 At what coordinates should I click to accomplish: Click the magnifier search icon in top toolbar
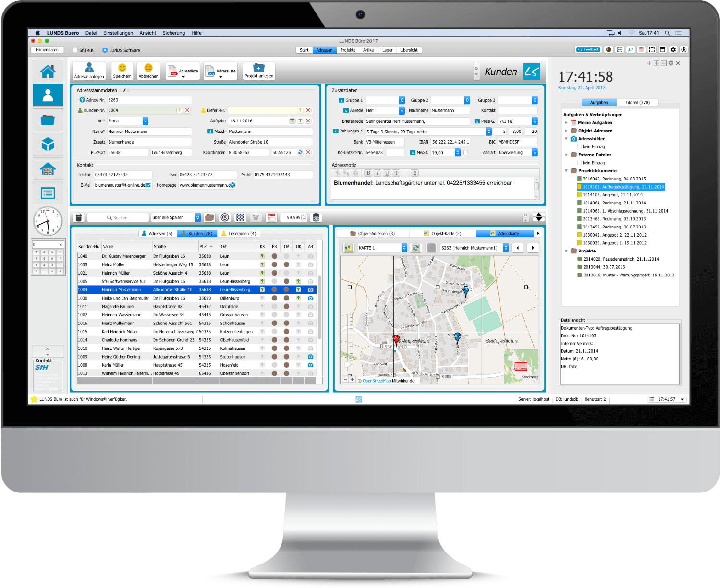click(x=630, y=49)
